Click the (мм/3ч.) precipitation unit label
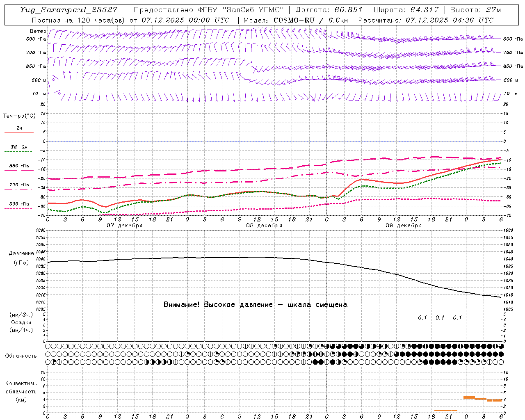Screen dimensions: 525x420 click(21, 315)
